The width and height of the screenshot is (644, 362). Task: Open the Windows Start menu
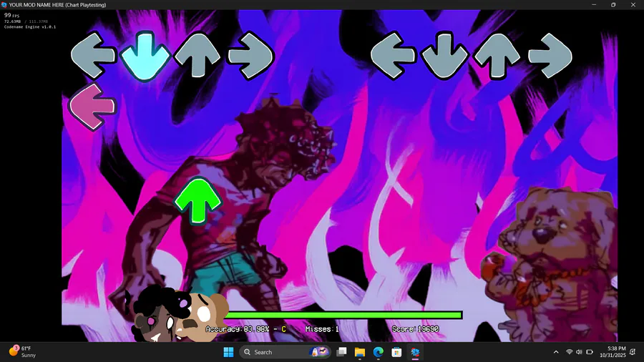(228, 352)
